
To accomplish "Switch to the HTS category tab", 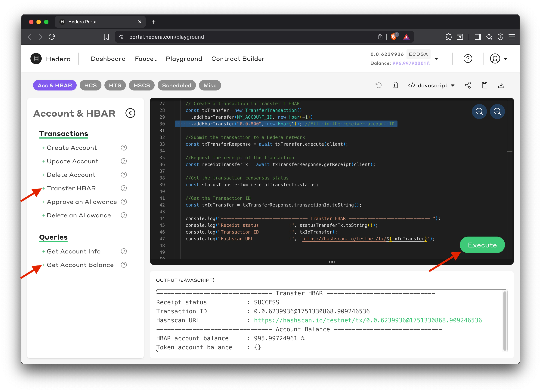I will coord(115,85).
